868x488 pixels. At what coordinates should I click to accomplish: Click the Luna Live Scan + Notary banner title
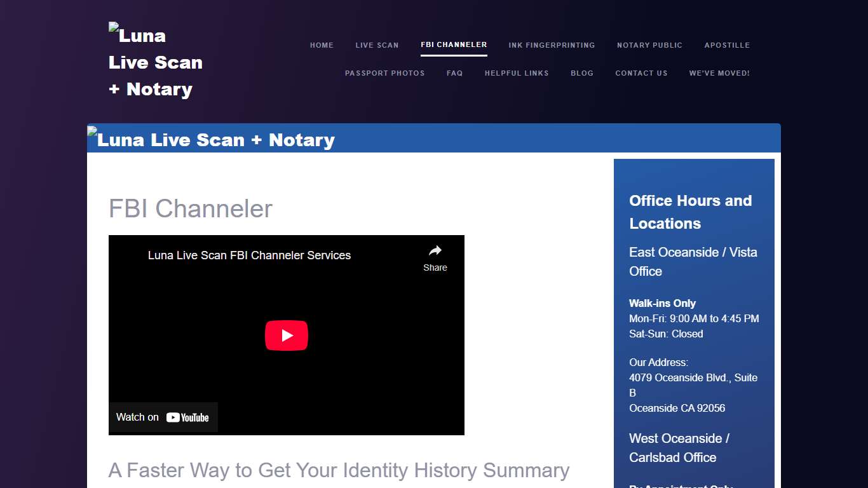point(215,140)
